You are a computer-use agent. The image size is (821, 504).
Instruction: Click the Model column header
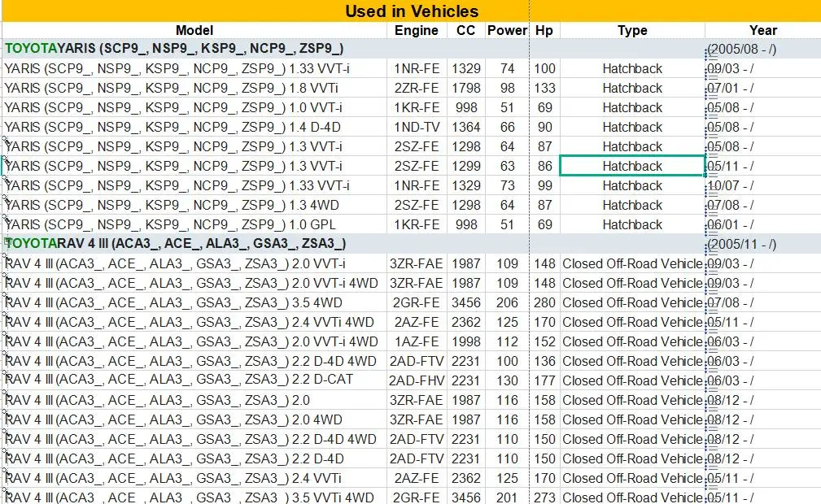point(194,30)
